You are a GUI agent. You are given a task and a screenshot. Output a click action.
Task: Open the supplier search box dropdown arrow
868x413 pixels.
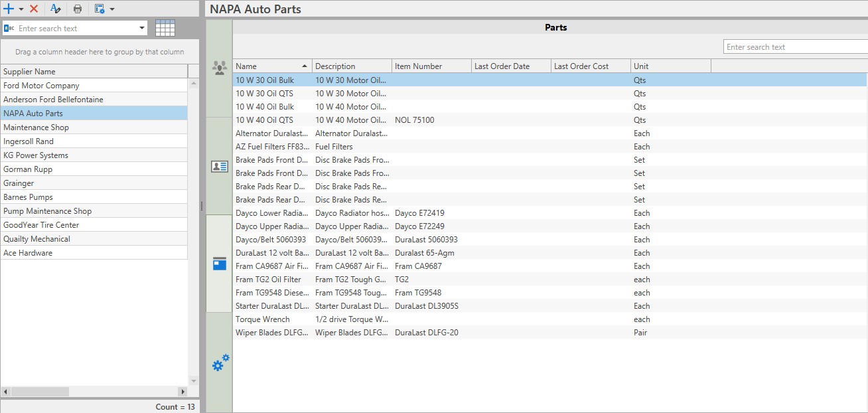pos(142,28)
